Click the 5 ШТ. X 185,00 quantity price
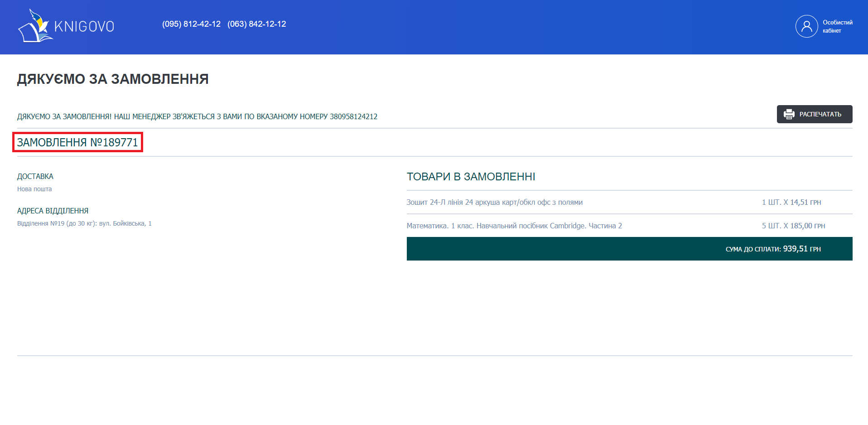Viewport: 868px width, 425px height. pyautogui.click(x=793, y=226)
